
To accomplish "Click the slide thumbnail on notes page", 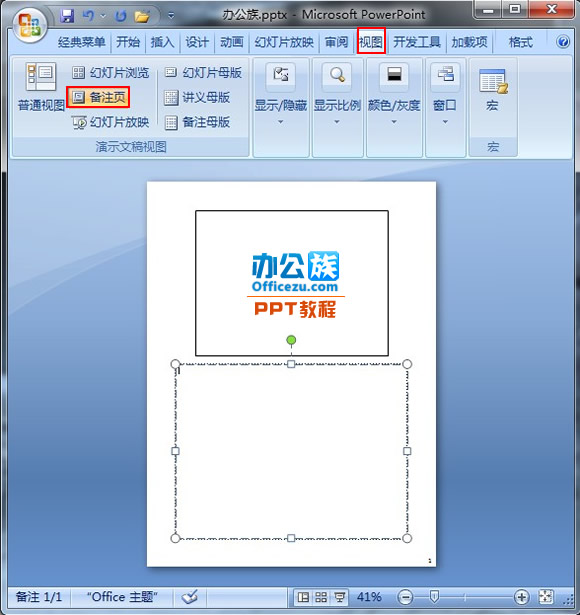I will coord(292,283).
